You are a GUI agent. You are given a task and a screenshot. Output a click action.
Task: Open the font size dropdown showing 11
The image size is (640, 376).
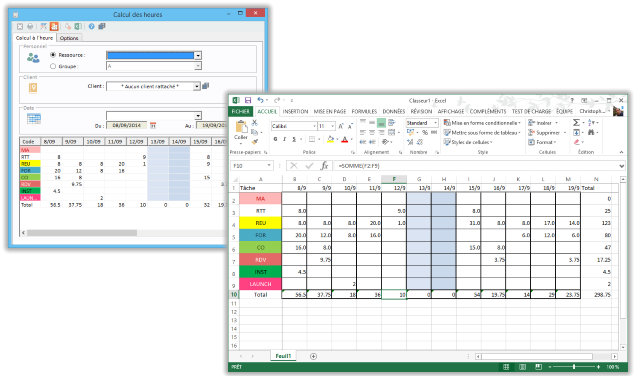333,126
